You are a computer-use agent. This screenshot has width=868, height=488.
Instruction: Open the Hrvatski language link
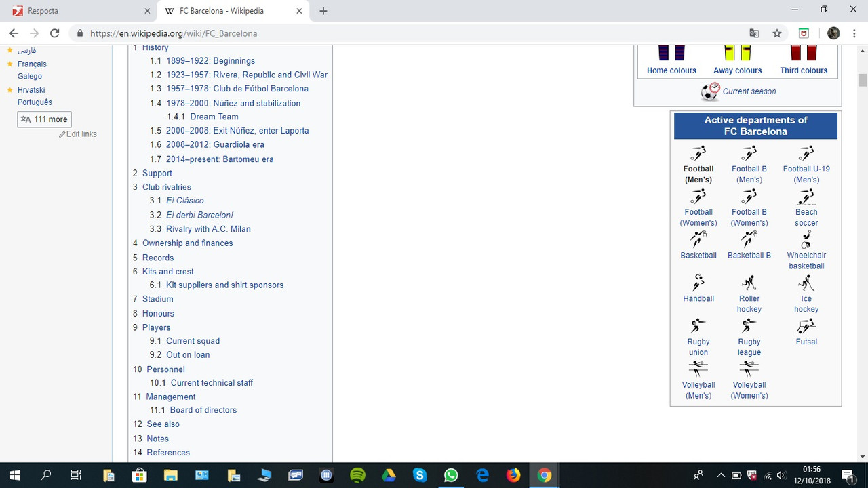(31, 90)
